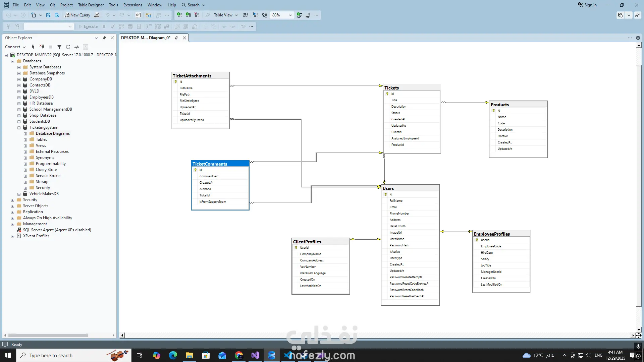Open the 80% zoom dropdown
This screenshot has width=644, height=362.
click(290, 15)
